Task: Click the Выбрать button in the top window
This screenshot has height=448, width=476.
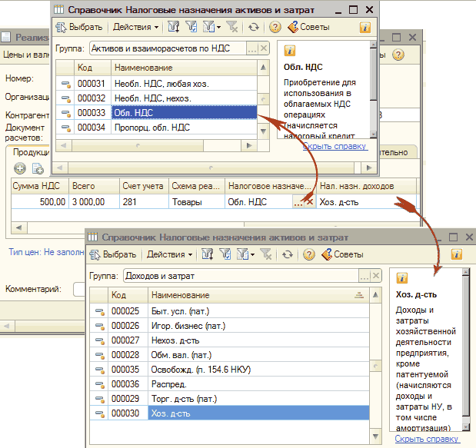Action: (80, 27)
